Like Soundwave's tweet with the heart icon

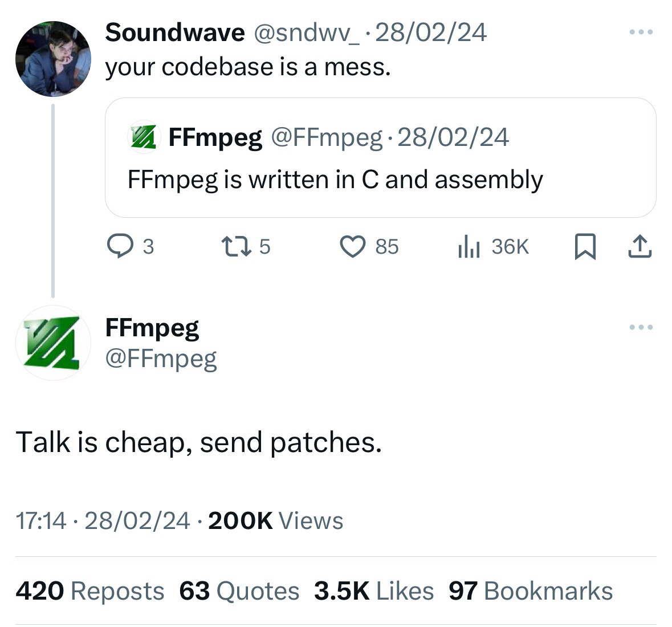point(352,246)
